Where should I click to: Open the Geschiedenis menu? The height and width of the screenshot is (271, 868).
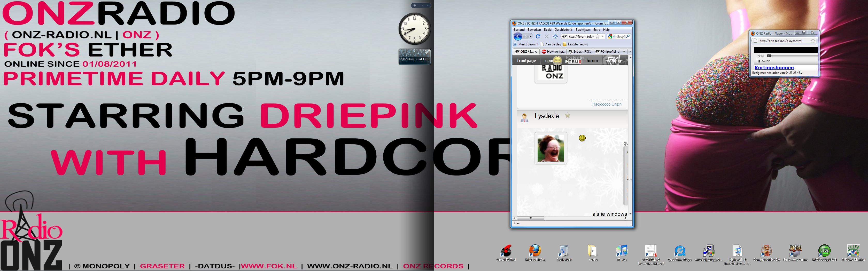coord(563,30)
